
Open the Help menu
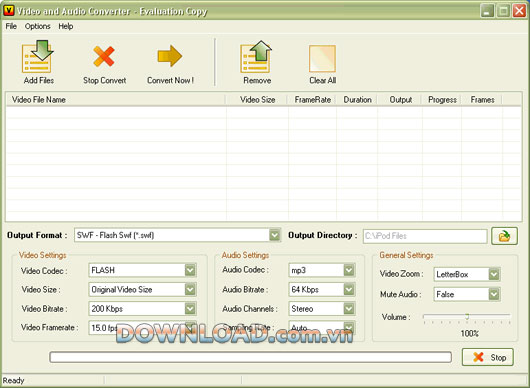(x=66, y=26)
